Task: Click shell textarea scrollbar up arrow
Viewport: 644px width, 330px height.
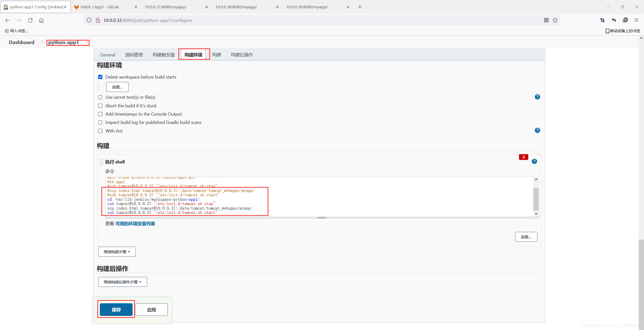Action: pos(536,179)
